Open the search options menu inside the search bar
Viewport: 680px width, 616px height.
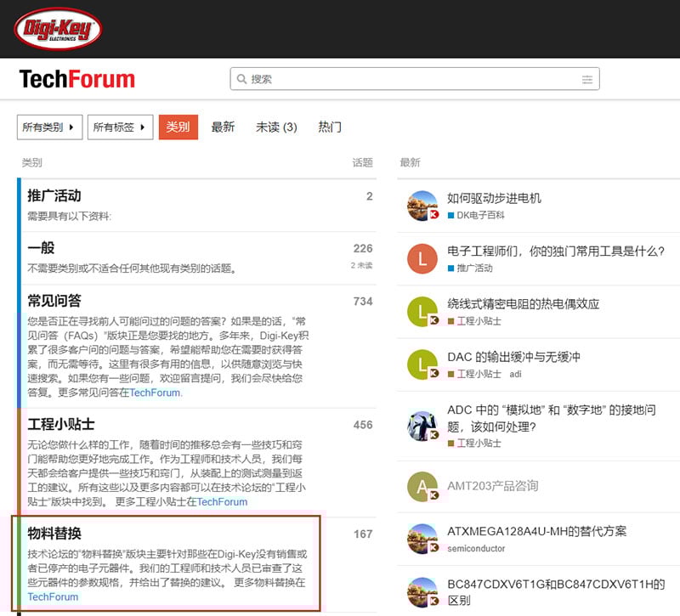(x=587, y=78)
